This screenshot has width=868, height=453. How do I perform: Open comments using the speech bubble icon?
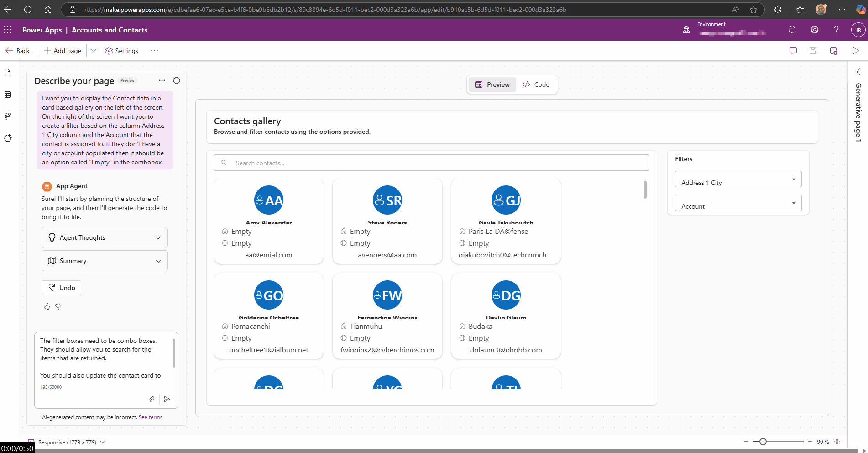coord(793,51)
